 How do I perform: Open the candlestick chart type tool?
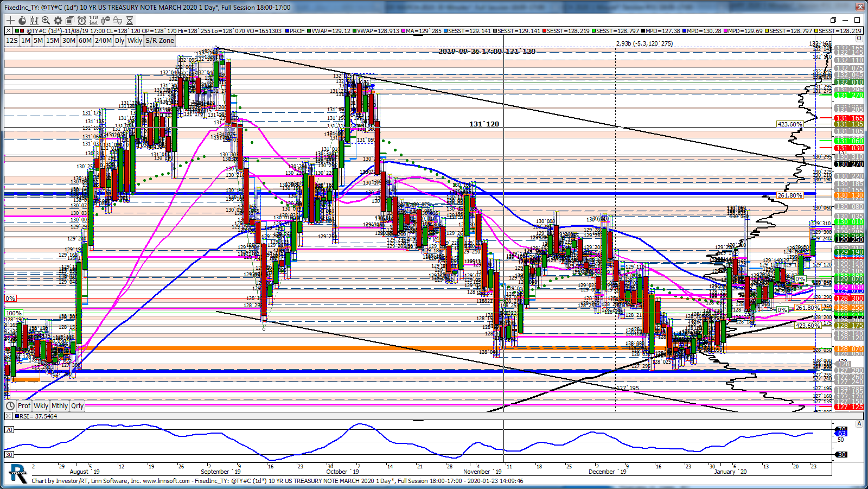(34, 21)
